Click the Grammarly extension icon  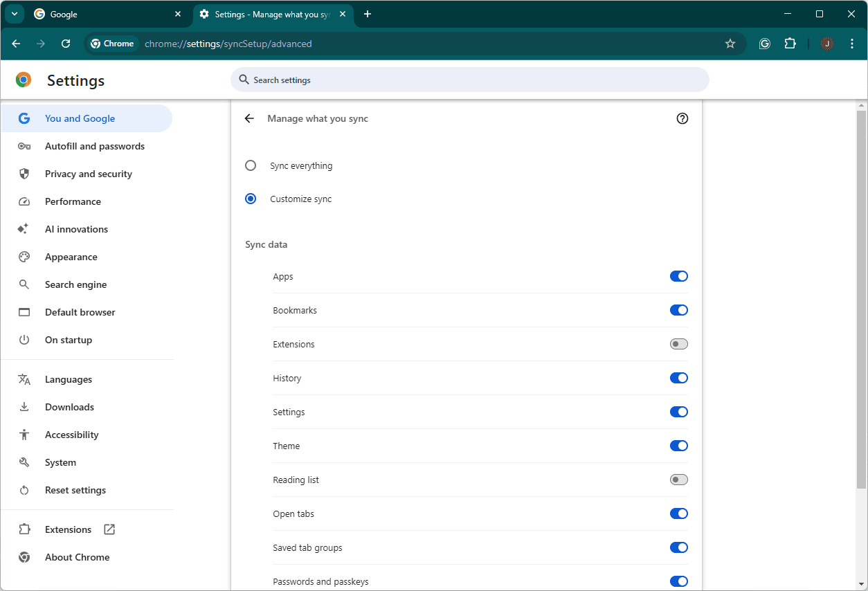(x=764, y=44)
